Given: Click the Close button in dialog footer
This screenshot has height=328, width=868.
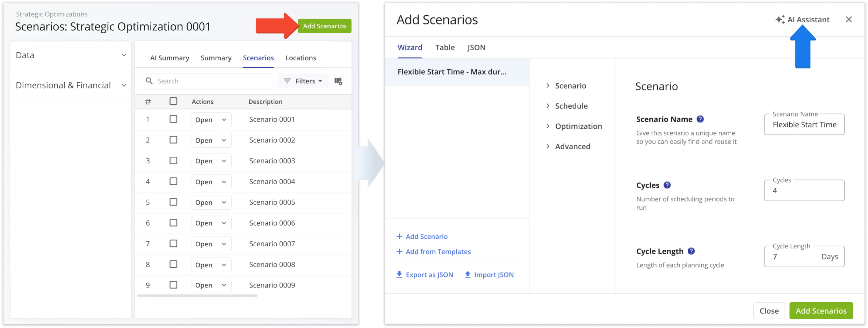Looking at the screenshot, I should (769, 311).
